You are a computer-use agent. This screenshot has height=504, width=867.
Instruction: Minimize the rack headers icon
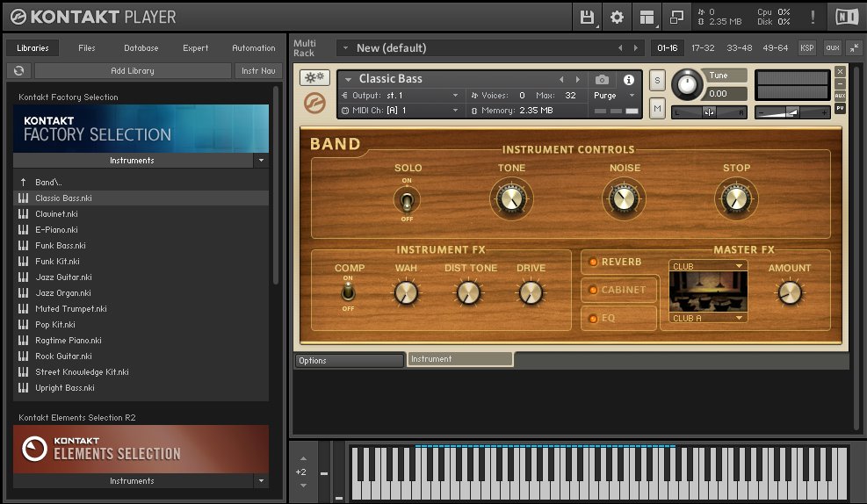coord(855,48)
